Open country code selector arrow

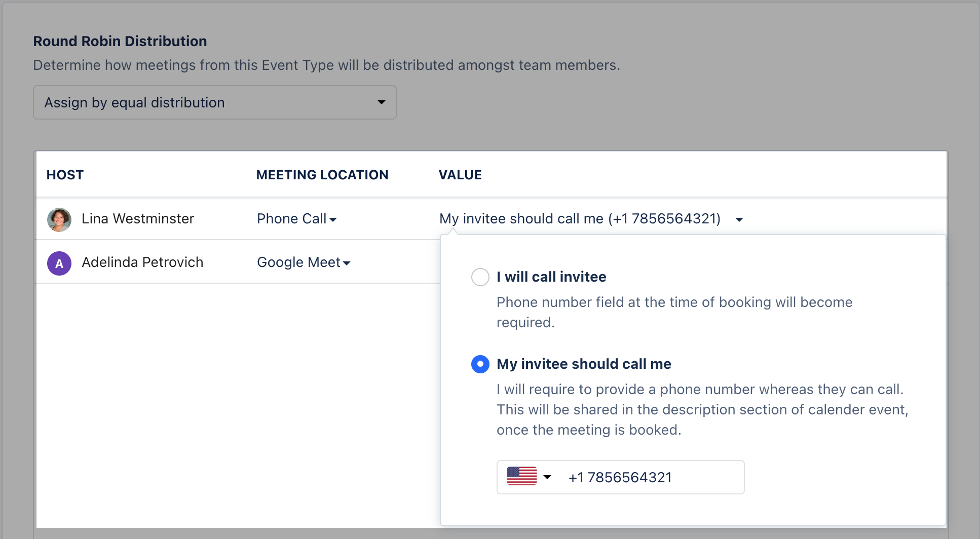click(547, 477)
